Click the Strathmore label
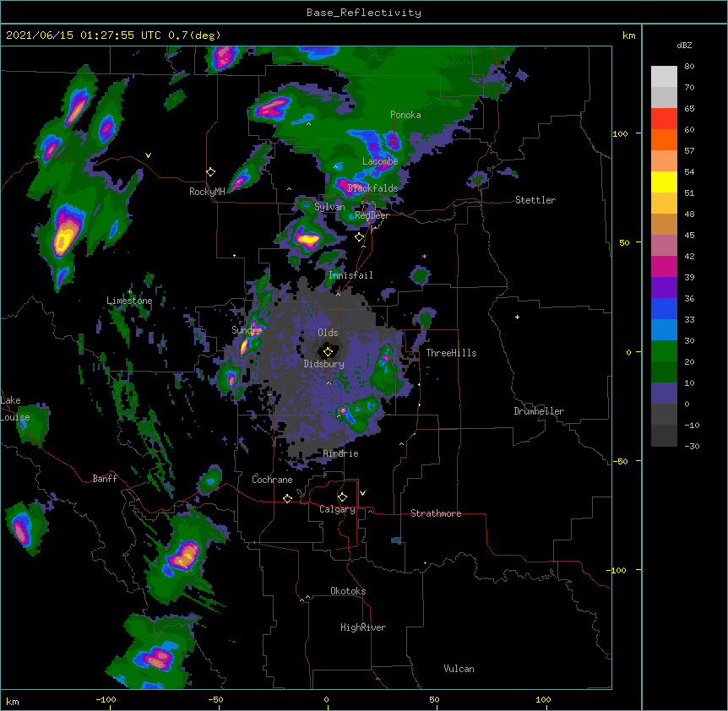The height and width of the screenshot is (711, 728). click(x=436, y=513)
